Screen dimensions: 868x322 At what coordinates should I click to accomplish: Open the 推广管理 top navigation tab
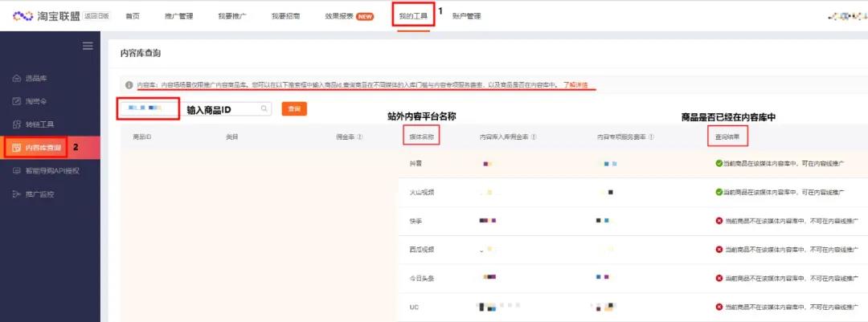click(x=178, y=16)
